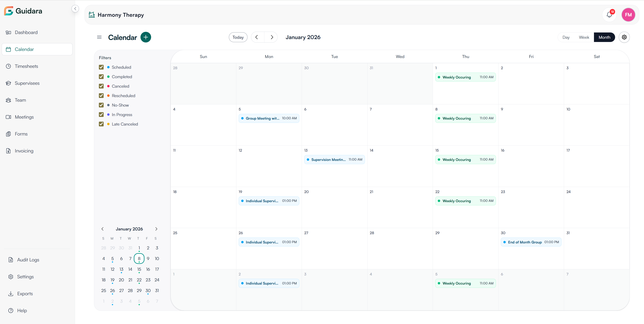644x324 pixels.
Task: Toggle the calendar filter panel hamburger icon
Action: pyautogui.click(x=99, y=37)
